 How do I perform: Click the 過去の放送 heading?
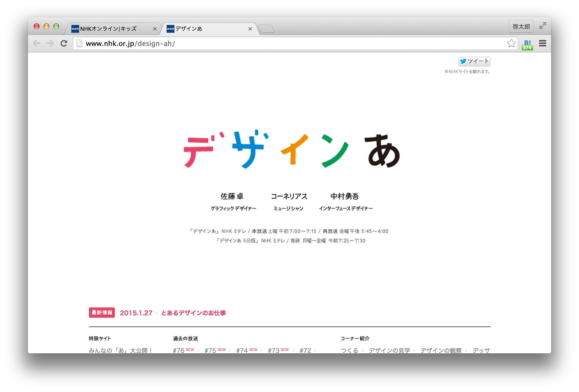coord(185,338)
